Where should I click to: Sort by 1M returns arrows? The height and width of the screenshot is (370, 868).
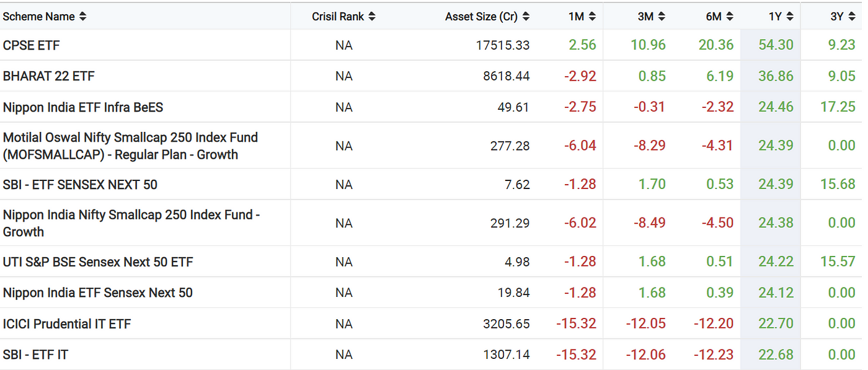pyautogui.click(x=592, y=17)
